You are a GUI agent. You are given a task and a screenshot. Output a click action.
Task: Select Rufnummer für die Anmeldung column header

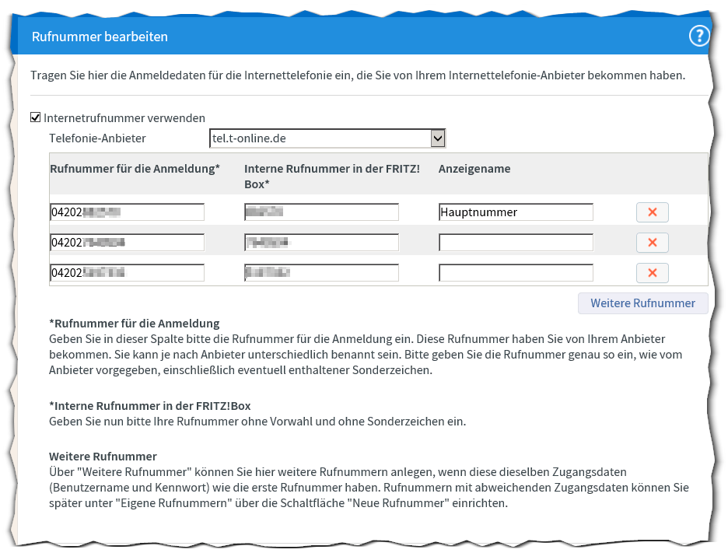135,169
